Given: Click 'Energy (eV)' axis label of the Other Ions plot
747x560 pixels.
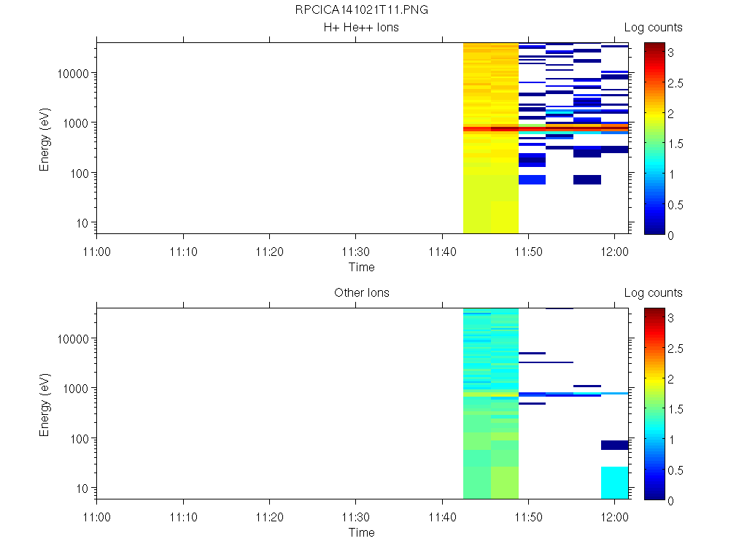Looking at the screenshot, I should click(x=44, y=405).
